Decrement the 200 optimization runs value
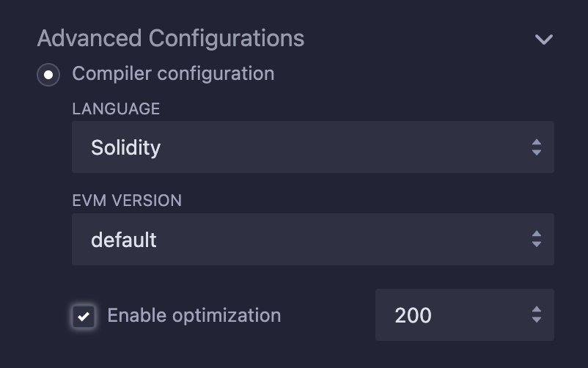Image resolution: width=588 pixels, height=368 pixels. pyautogui.click(x=537, y=321)
